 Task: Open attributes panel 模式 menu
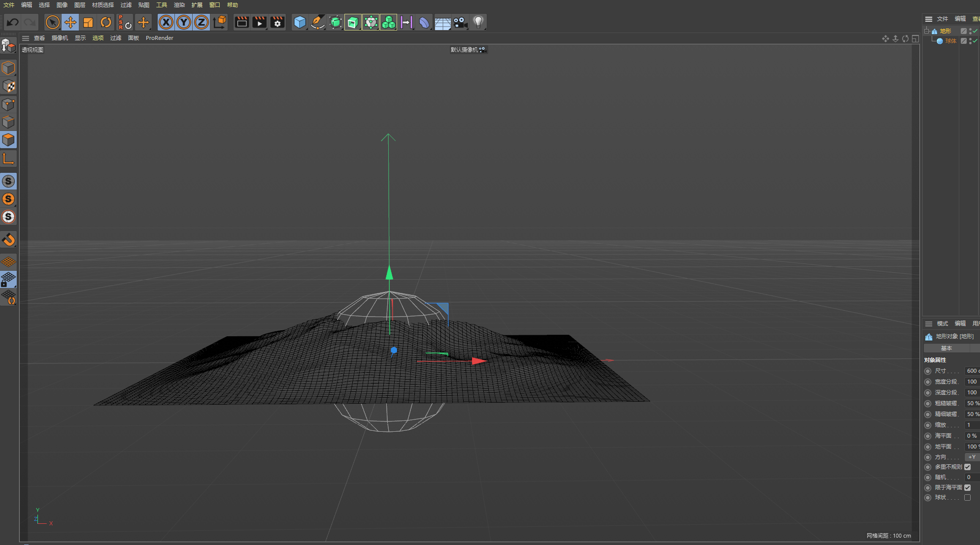click(942, 323)
